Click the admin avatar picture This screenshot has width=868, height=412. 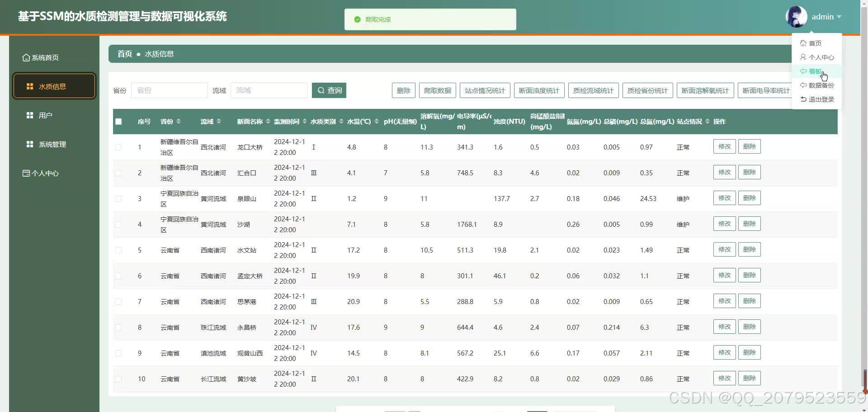click(x=796, y=17)
